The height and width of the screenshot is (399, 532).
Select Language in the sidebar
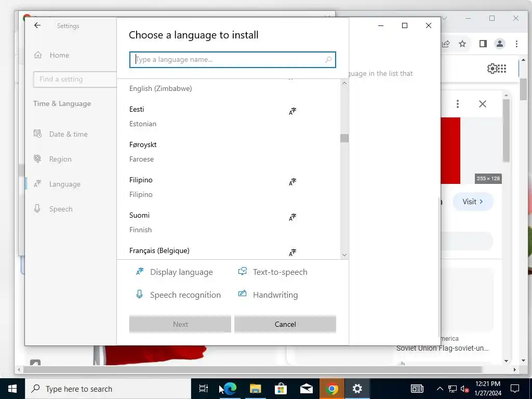(x=64, y=184)
